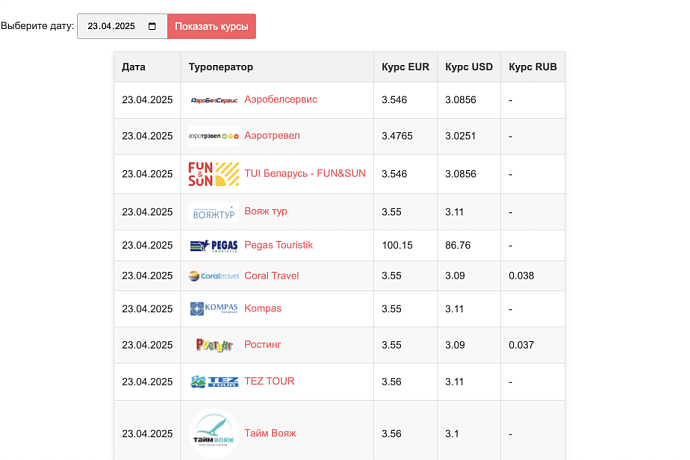The height and width of the screenshot is (460, 690).
Task: Click the Аэротрэвел logo icon
Action: [x=213, y=136]
